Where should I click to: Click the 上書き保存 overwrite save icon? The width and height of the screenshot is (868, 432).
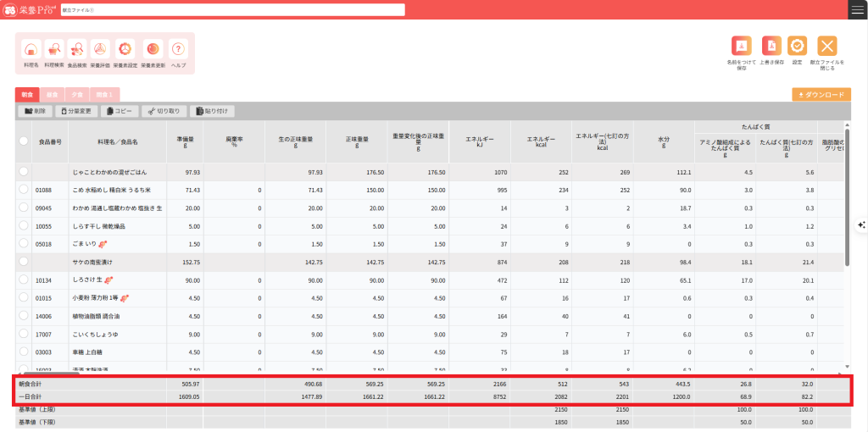pyautogui.click(x=770, y=47)
